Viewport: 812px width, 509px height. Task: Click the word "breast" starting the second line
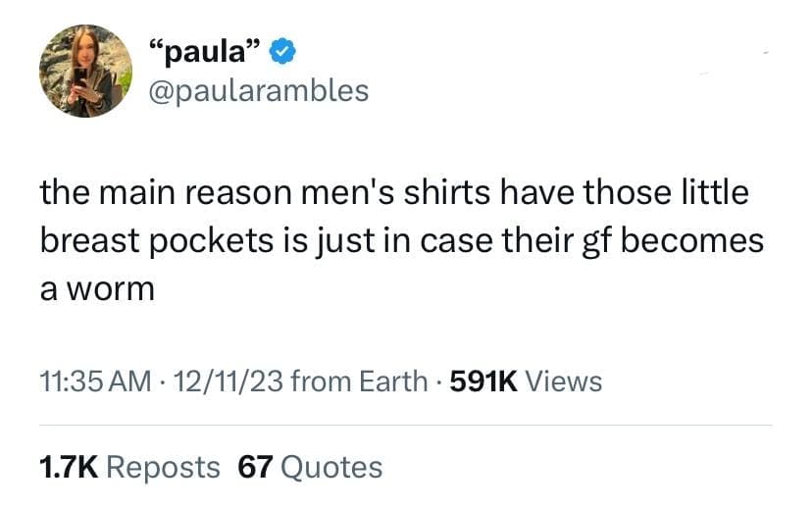click(89, 241)
